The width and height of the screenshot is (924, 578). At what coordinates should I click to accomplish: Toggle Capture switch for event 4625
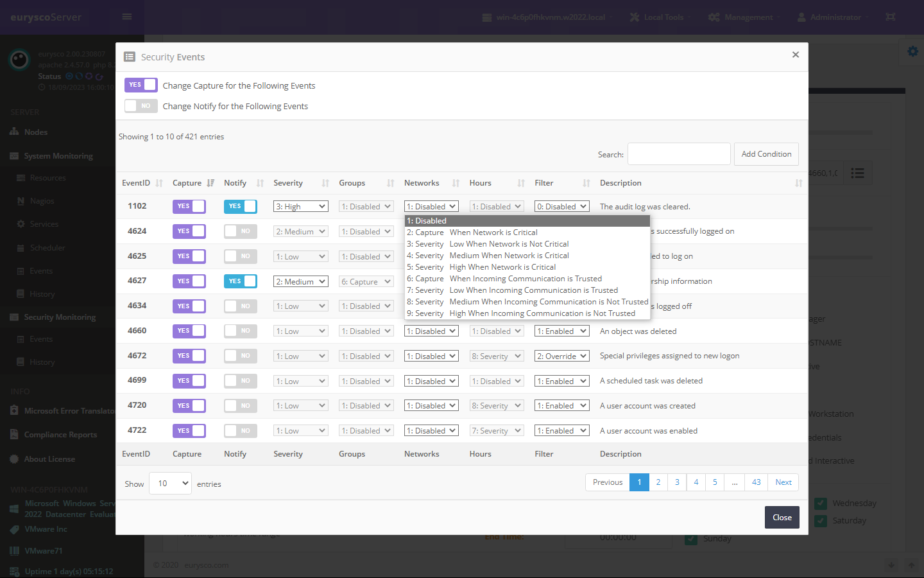[x=189, y=256]
